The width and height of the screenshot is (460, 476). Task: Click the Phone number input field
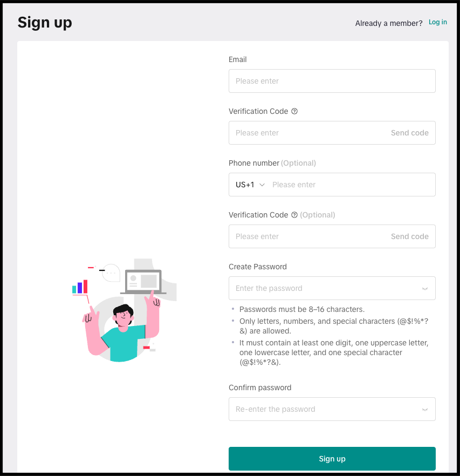click(351, 185)
